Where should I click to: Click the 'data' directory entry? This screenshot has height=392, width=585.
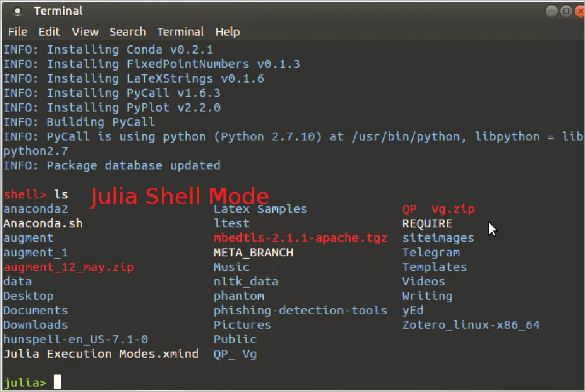tap(18, 281)
